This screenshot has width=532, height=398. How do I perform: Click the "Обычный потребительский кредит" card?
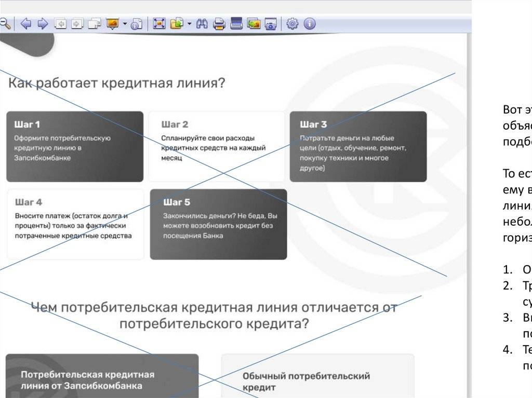click(317, 376)
